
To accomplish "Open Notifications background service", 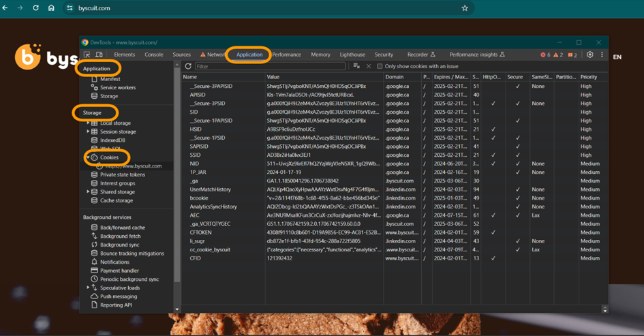I will pos(114,262).
